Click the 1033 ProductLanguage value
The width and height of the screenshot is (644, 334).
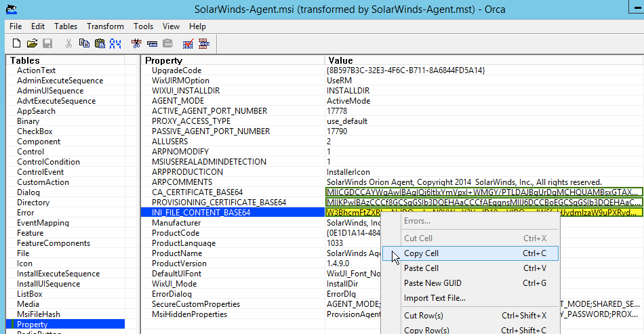tap(335, 243)
